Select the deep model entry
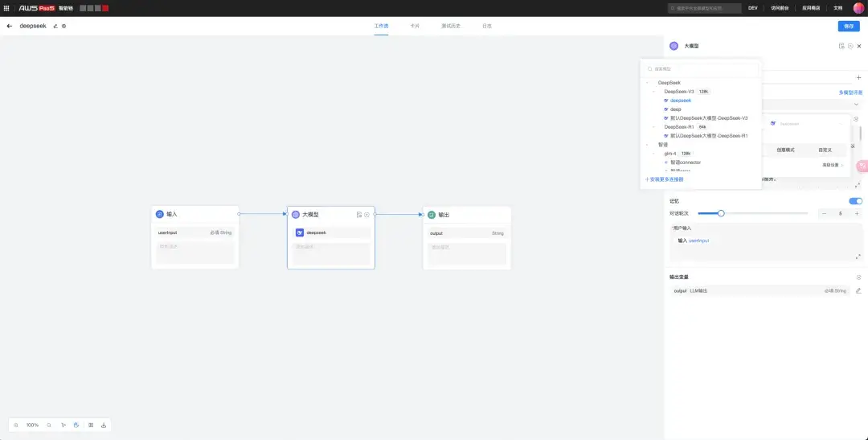Screen dimensions: 868x440 pyautogui.click(x=675, y=109)
